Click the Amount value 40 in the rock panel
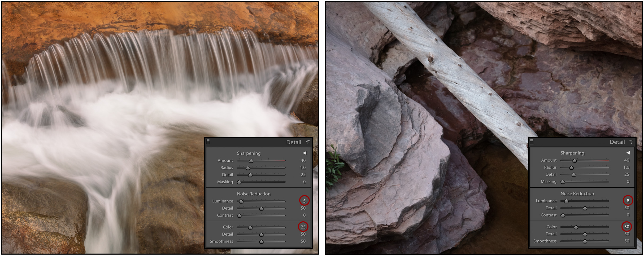 pos(627,160)
